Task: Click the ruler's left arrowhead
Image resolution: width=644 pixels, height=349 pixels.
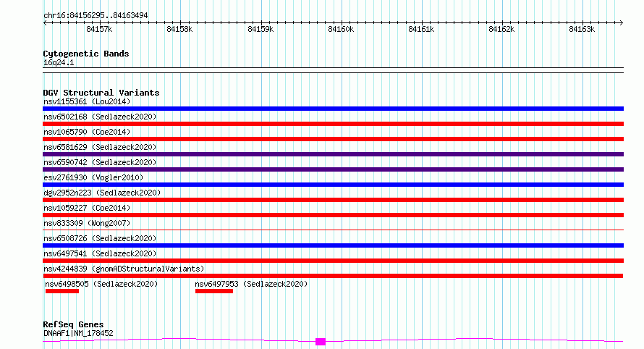Action: pyautogui.click(x=45, y=23)
